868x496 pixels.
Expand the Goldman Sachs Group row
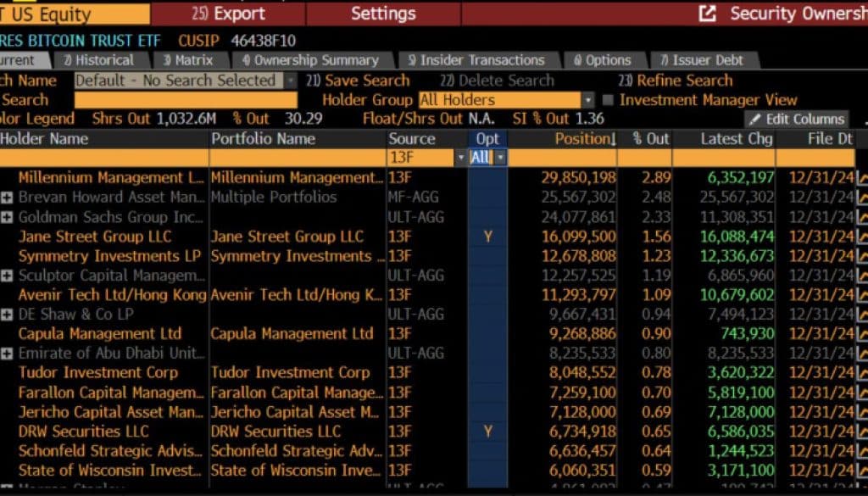pyautogui.click(x=8, y=217)
